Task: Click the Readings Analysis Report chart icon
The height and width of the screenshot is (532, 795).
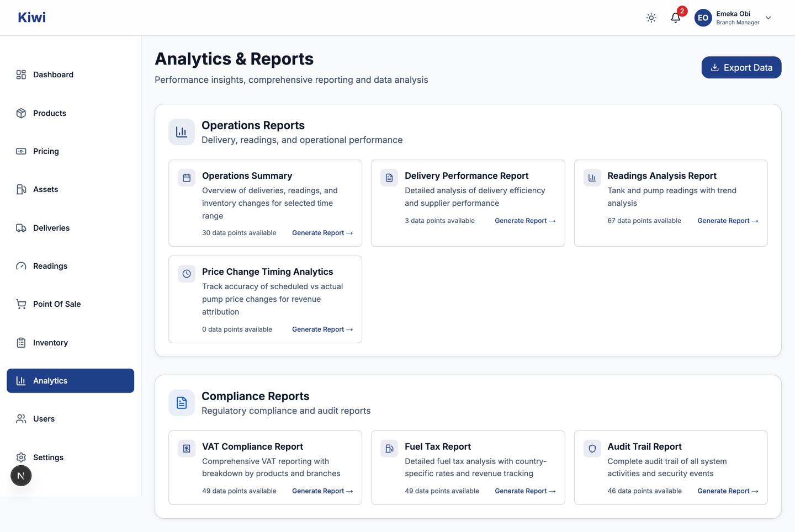Action: tap(592, 178)
